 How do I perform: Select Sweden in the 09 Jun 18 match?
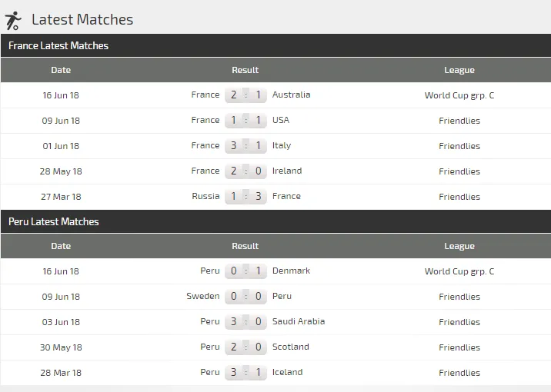point(203,296)
